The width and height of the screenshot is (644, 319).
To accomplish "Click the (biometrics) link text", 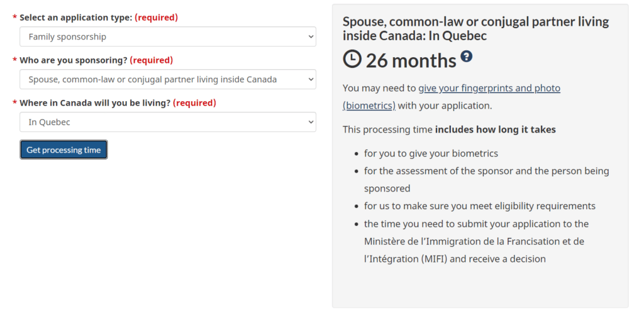I will pos(369,105).
